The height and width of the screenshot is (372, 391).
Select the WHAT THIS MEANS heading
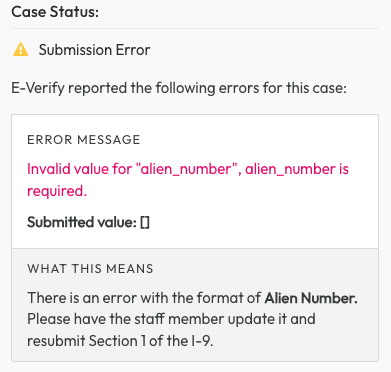90,269
